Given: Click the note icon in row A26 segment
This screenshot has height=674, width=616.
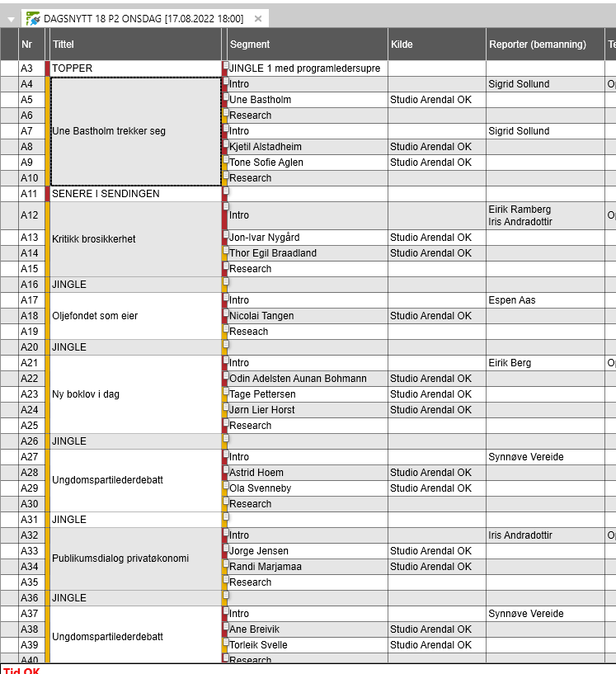Looking at the screenshot, I should [x=225, y=438].
